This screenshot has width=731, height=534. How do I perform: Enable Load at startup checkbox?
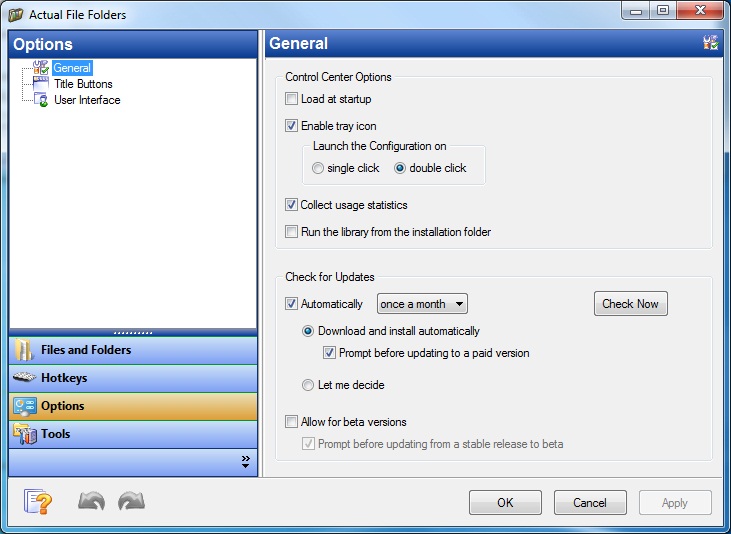[292, 99]
